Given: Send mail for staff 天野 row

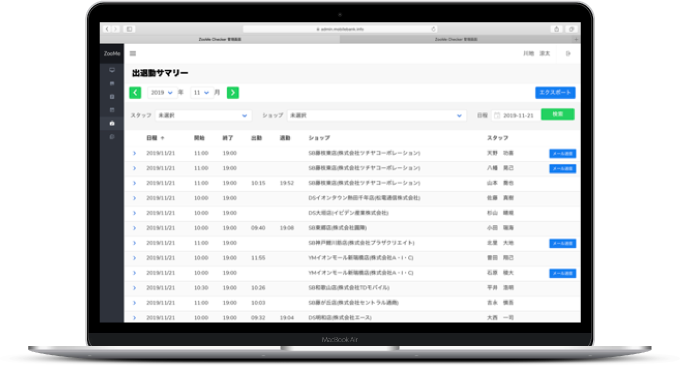Looking at the screenshot, I should (562, 154).
